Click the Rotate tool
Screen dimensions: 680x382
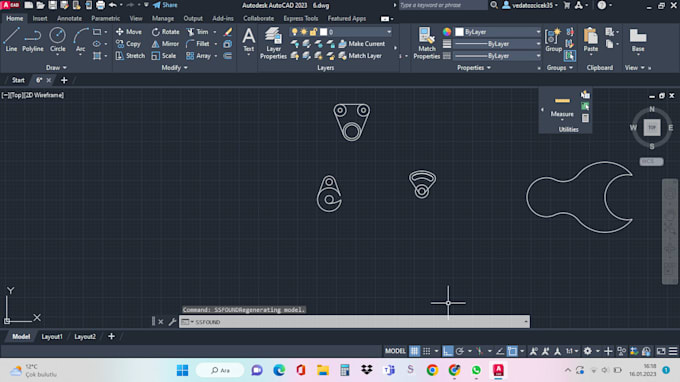pos(165,32)
